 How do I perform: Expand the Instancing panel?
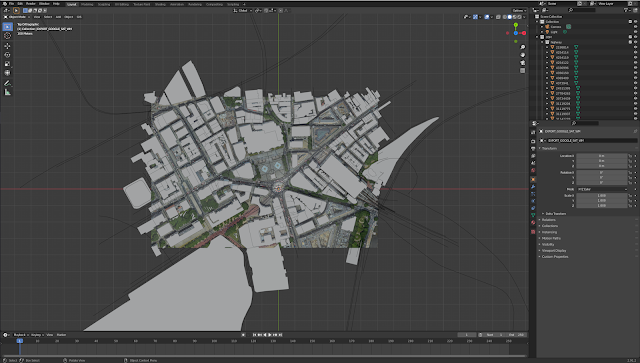click(549, 232)
